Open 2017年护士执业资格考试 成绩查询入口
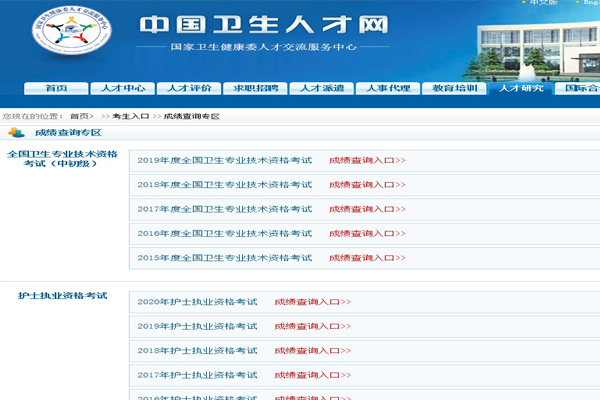600x400 pixels. point(313,375)
